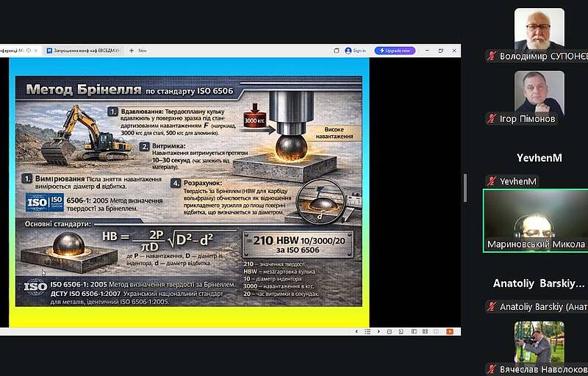This screenshot has height=376, width=588.
Task: Click the Brinell method slide image
Action: (188, 191)
